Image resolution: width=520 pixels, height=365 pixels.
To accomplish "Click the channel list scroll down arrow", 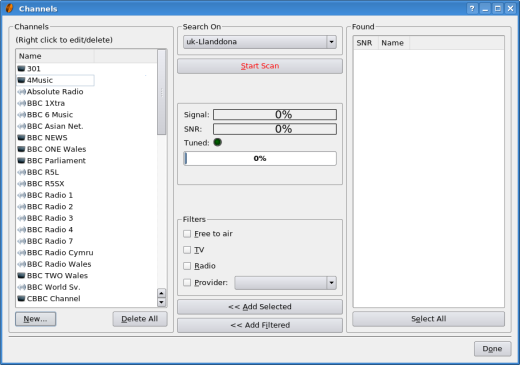I will (x=162, y=302).
